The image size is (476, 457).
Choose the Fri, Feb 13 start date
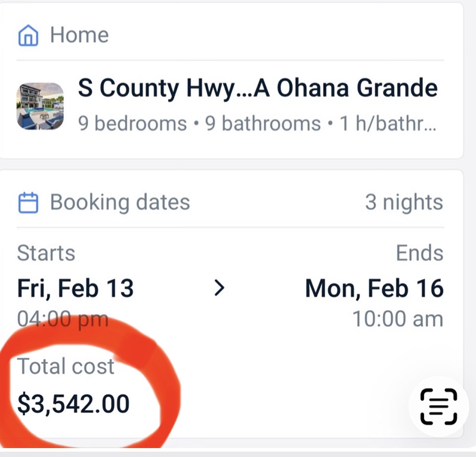(75, 289)
